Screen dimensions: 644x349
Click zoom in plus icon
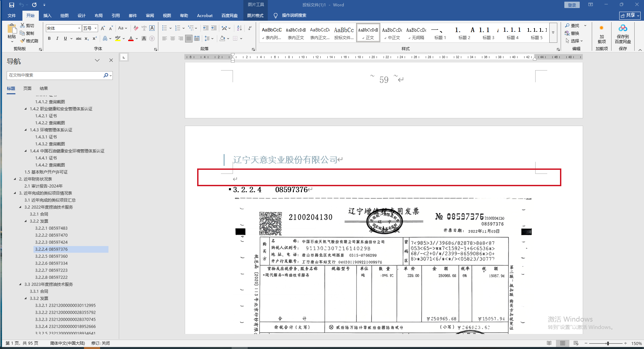(626, 343)
